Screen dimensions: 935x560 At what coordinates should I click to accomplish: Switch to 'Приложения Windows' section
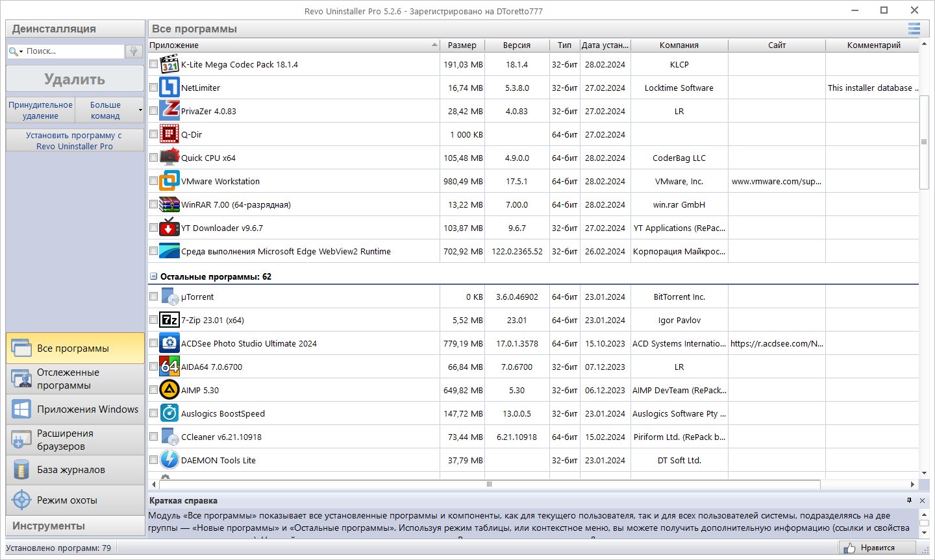75,409
